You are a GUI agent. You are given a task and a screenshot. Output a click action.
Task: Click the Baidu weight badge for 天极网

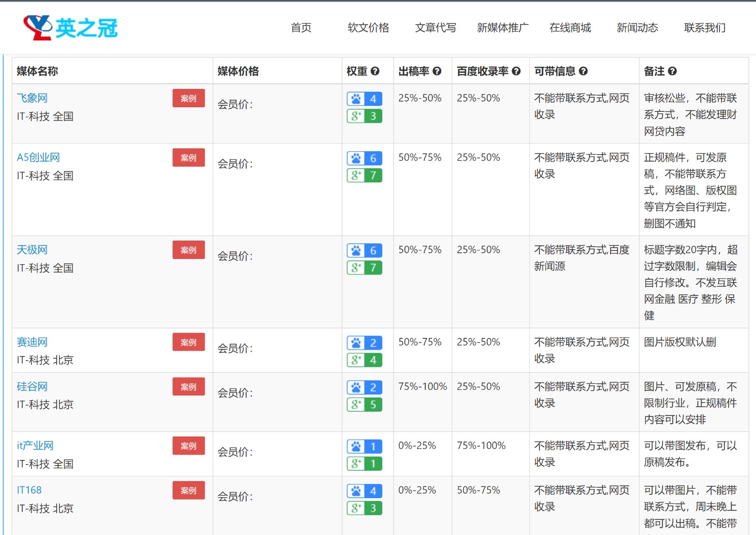(x=364, y=250)
